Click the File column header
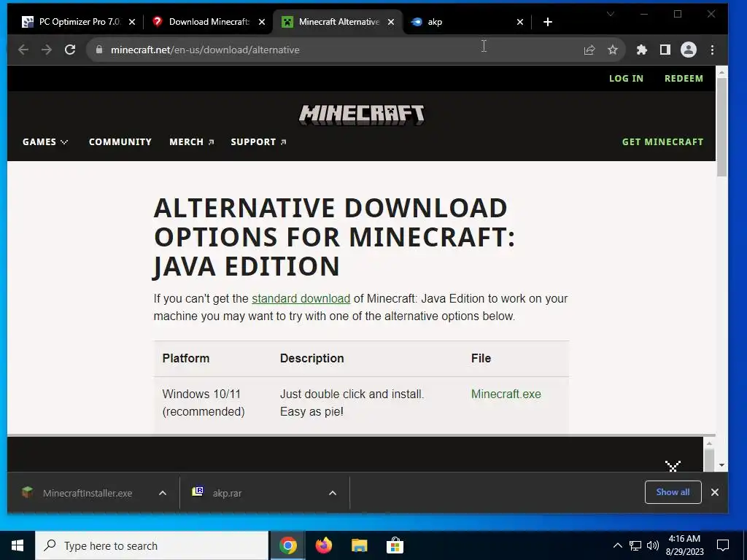The width and height of the screenshot is (747, 560). pos(481,358)
